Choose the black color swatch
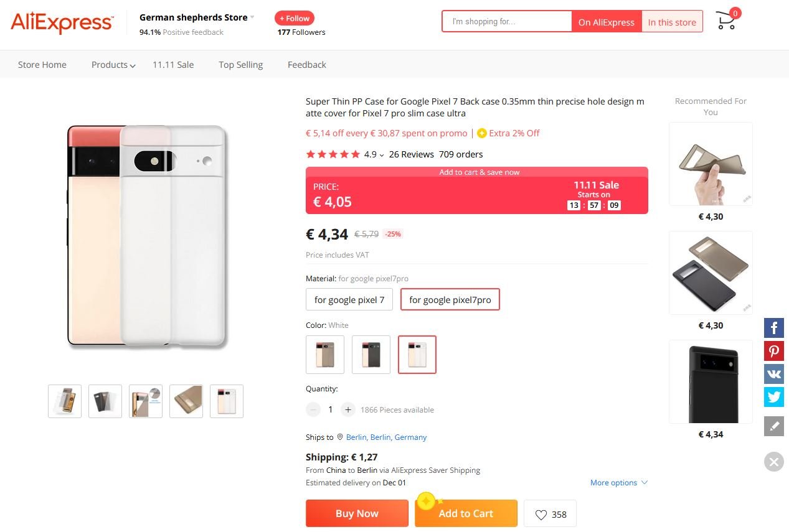The width and height of the screenshot is (789, 532). 371,355
